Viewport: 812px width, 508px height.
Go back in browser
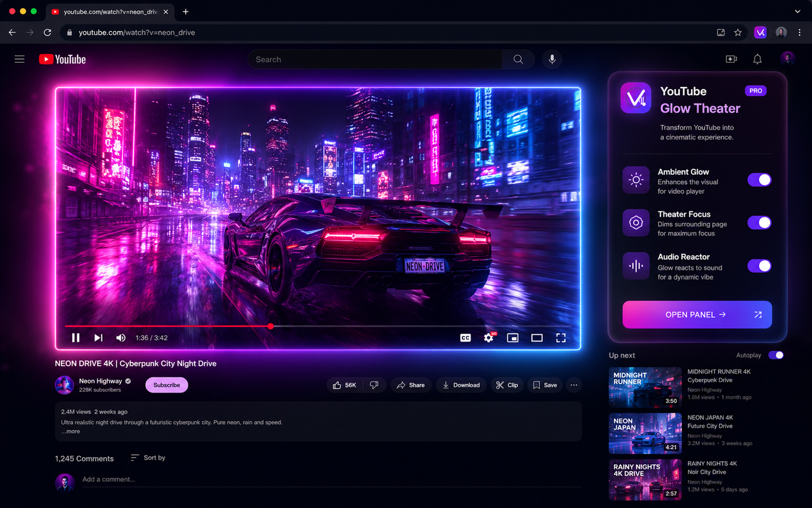click(12, 32)
